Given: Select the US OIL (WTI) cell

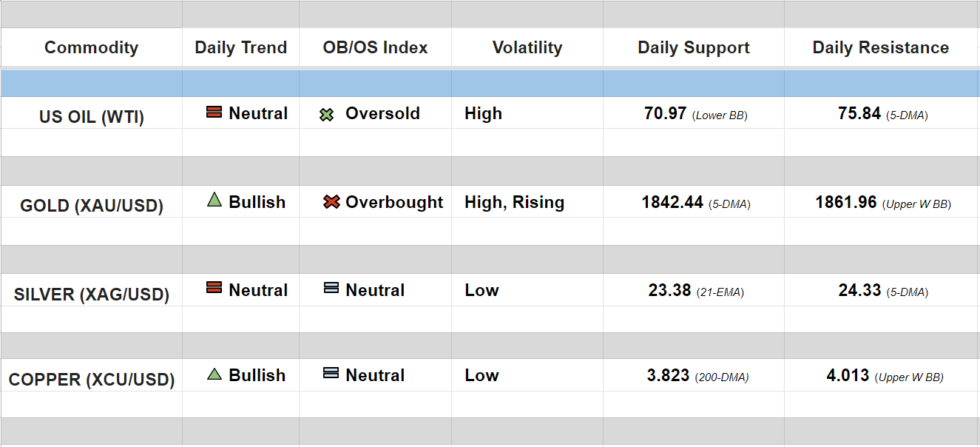Looking at the screenshot, I should [x=91, y=117].
